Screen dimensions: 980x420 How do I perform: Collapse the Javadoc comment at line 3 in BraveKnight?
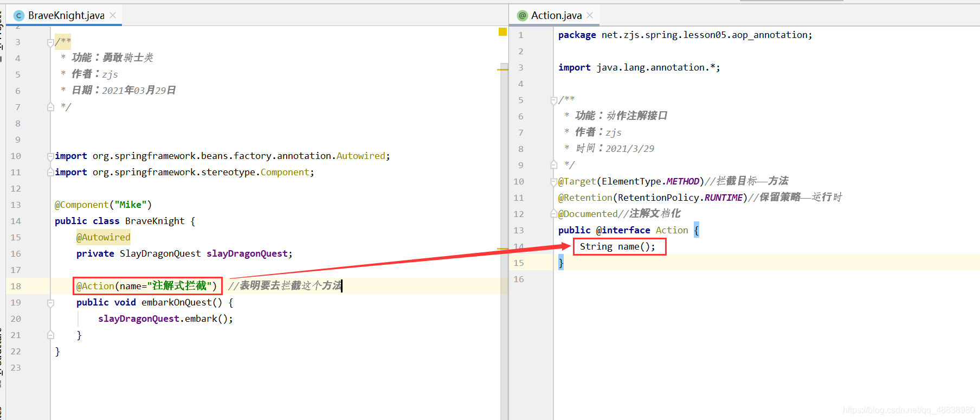point(50,42)
